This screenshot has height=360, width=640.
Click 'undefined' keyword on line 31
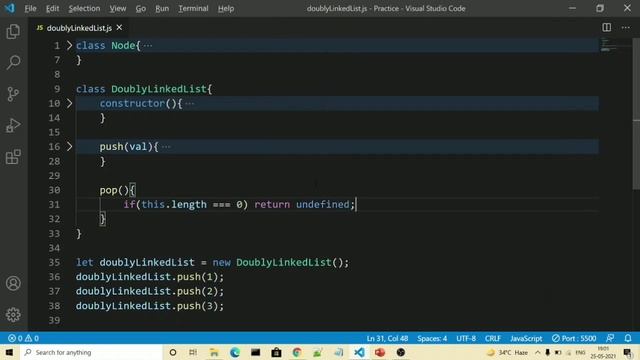click(322, 204)
